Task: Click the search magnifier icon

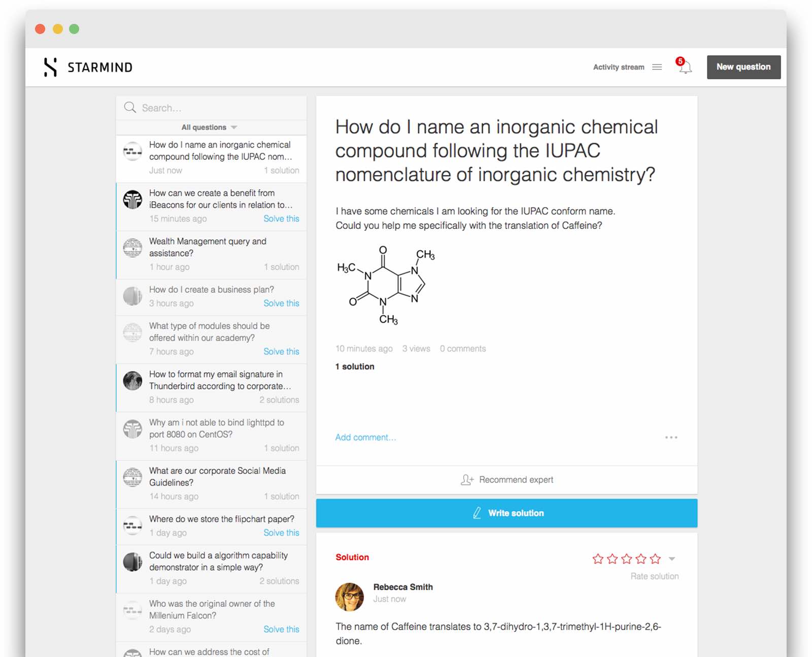Action: tap(130, 108)
